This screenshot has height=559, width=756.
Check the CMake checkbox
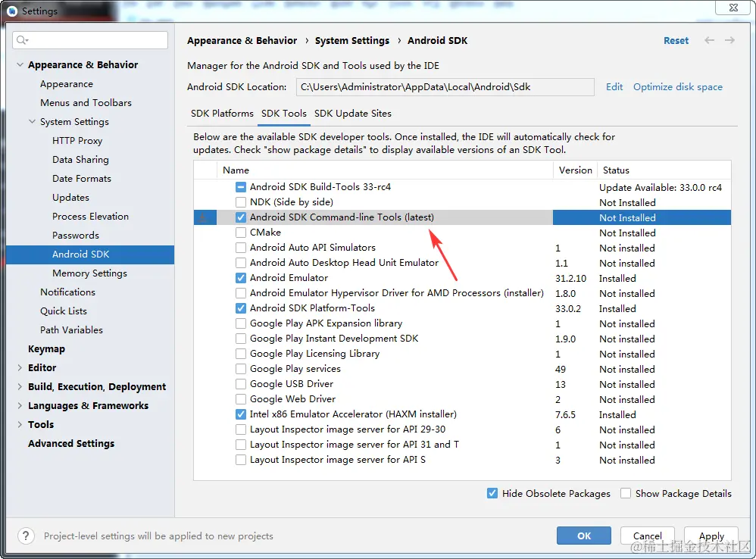[x=241, y=233]
